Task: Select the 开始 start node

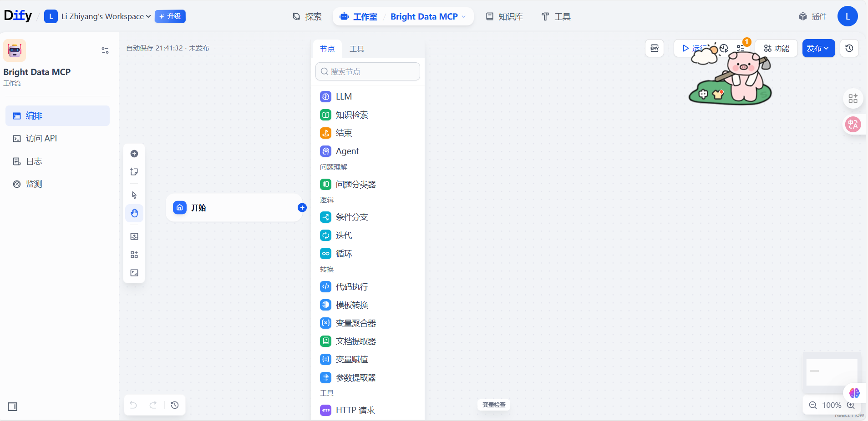Action: [234, 208]
